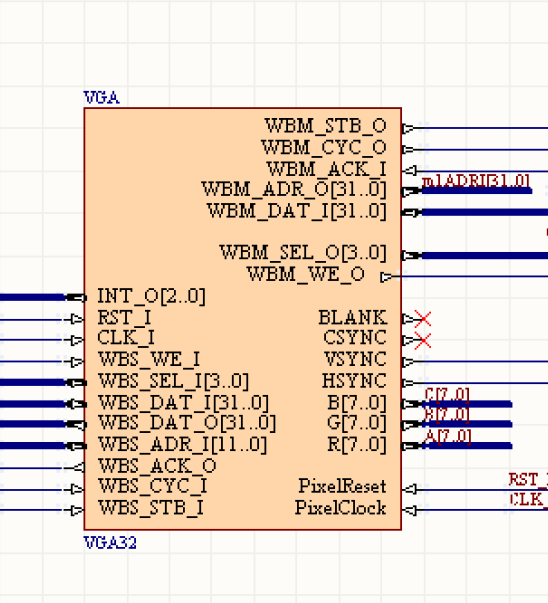Screen dimensions: 548x603
Task: Select the bus wire on WBM_SEL_O
Action: 485,255
